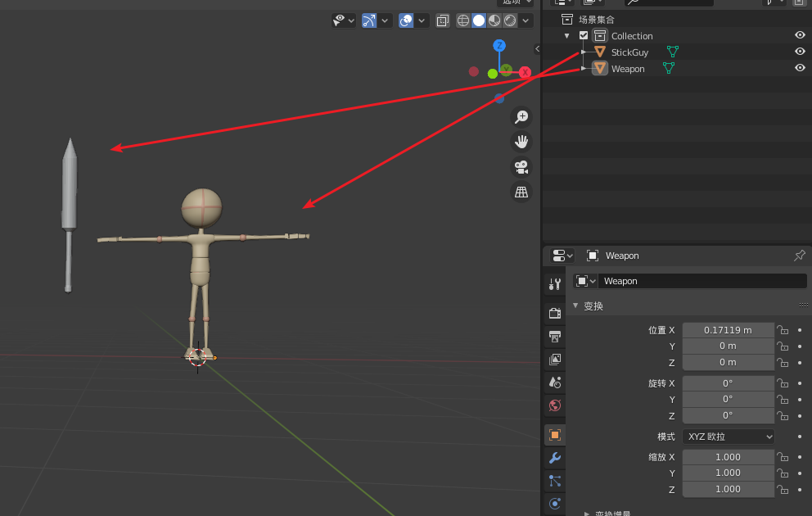
Task: Toggle X-ray mode in the viewport header
Action: tap(442, 20)
